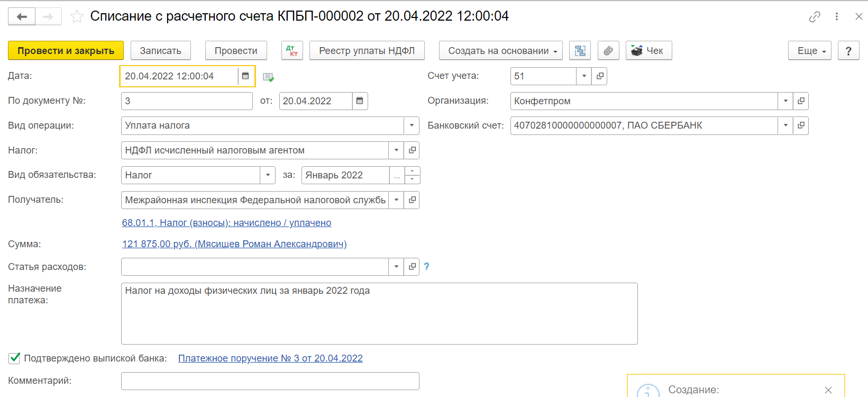868x397 pixels.
Task: Print the receipt with the Чек button
Action: (x=648, y=51)
